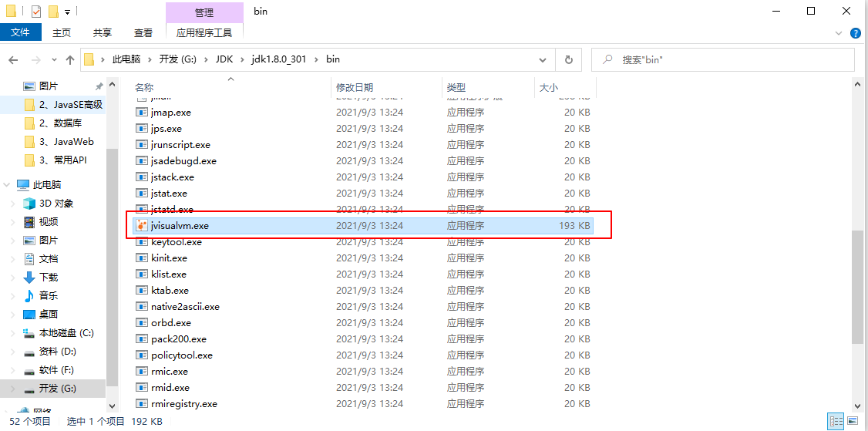Switch to large icons view in status bar

point(853,421)
